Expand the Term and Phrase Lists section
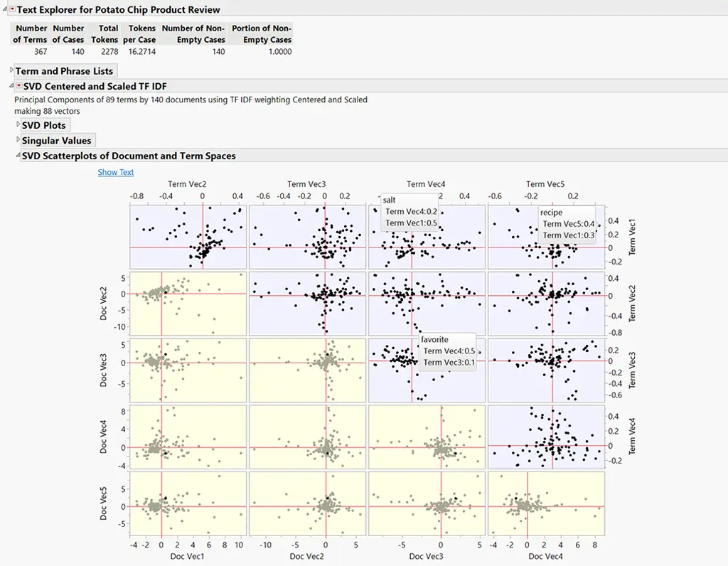Viewport: 728px width, 566px height. [11, 71]
